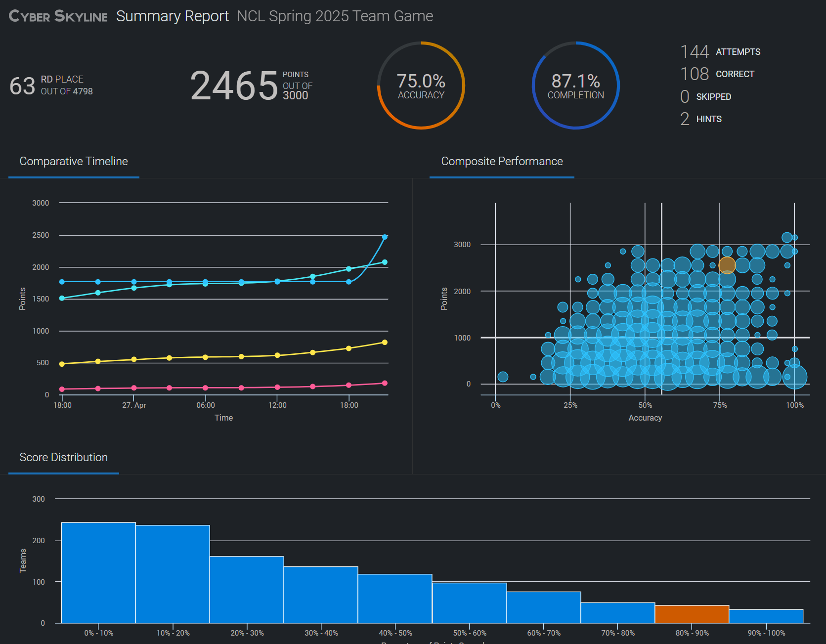Click the 40% - 50% histogram bar
This screenshot has height=644, width=826.
tap(395, 599)
